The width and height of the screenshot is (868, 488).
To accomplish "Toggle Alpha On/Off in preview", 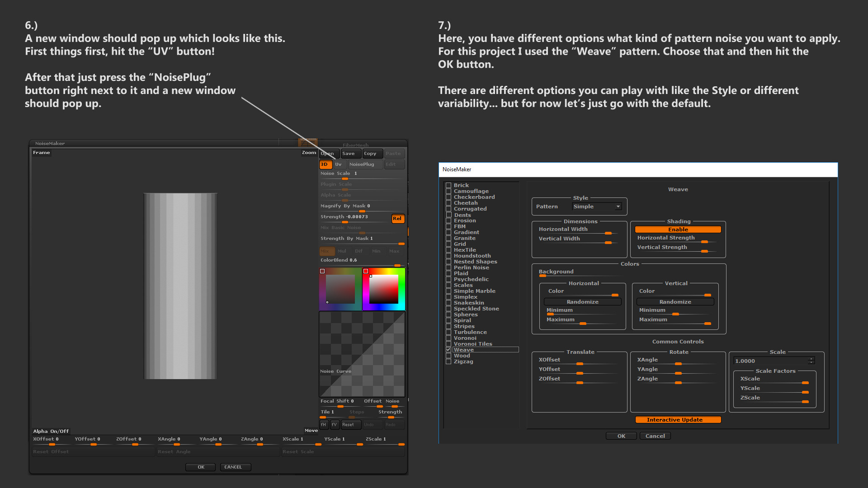I will coord(51,432).
